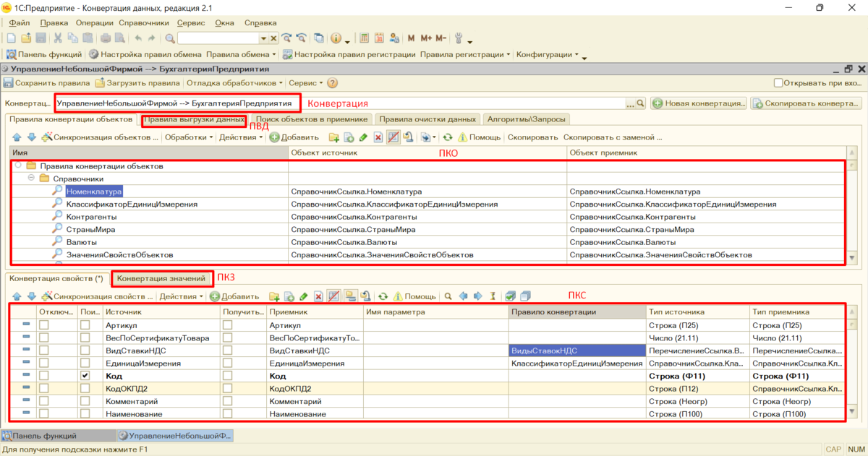Toggle Получить checkbox in Код row

pyautogui.click(x=228, y=377)
